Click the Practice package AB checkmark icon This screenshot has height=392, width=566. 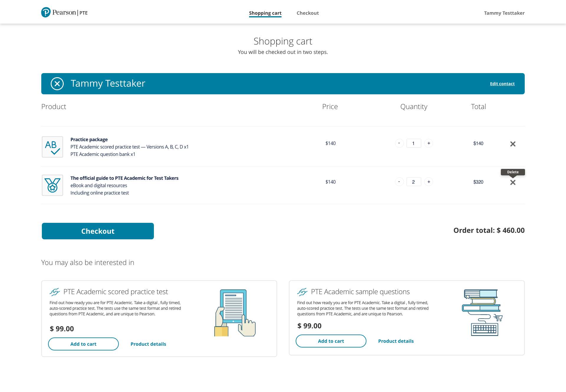[52, 147]
